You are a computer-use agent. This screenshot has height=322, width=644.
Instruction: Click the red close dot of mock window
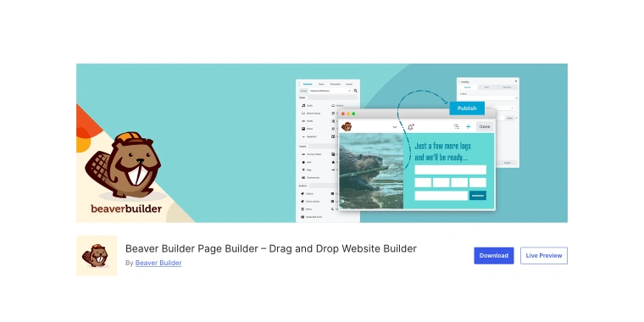click(343, 114)
